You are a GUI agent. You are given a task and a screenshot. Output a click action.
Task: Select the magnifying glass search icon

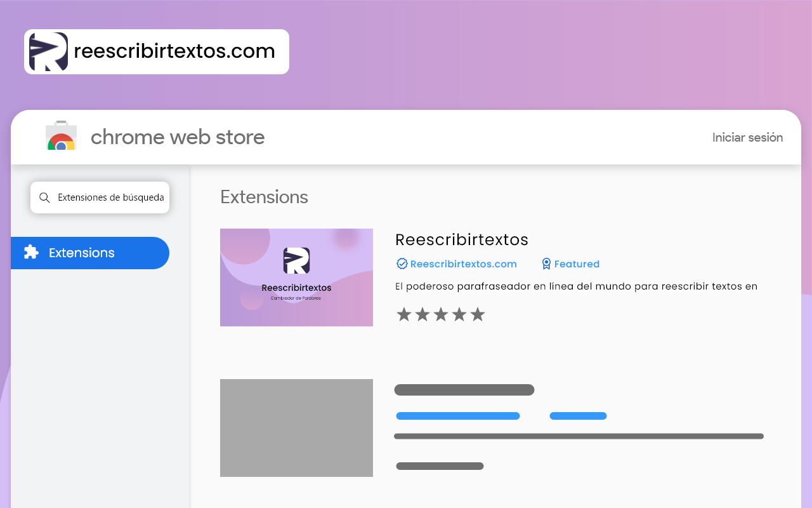(44, 197)
